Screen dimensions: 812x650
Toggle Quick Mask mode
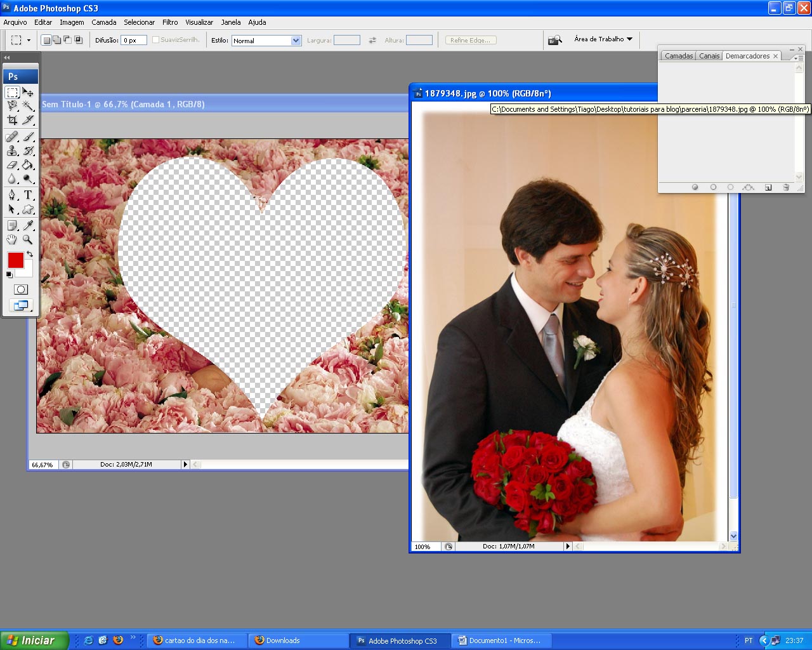click(x=21, y=289)
